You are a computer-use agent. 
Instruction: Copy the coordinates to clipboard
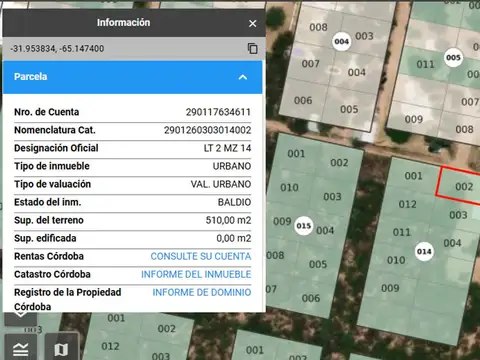(x=252, y=49)
